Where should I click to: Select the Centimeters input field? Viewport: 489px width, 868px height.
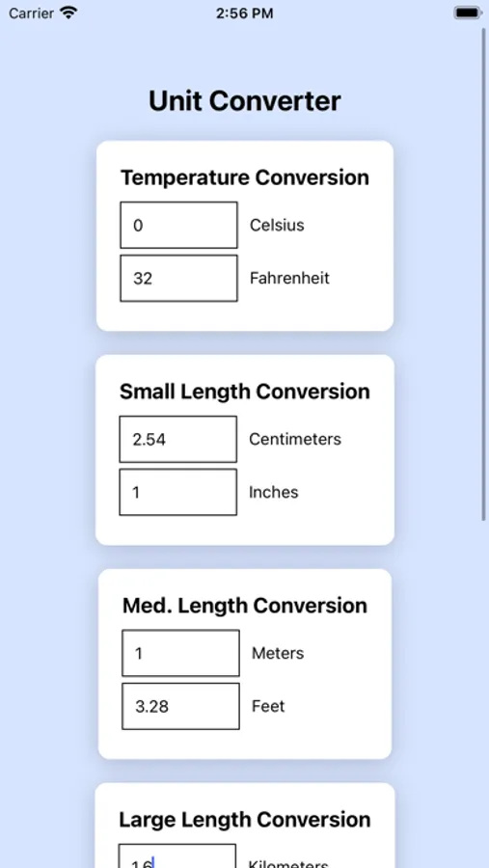click(177, 439)
